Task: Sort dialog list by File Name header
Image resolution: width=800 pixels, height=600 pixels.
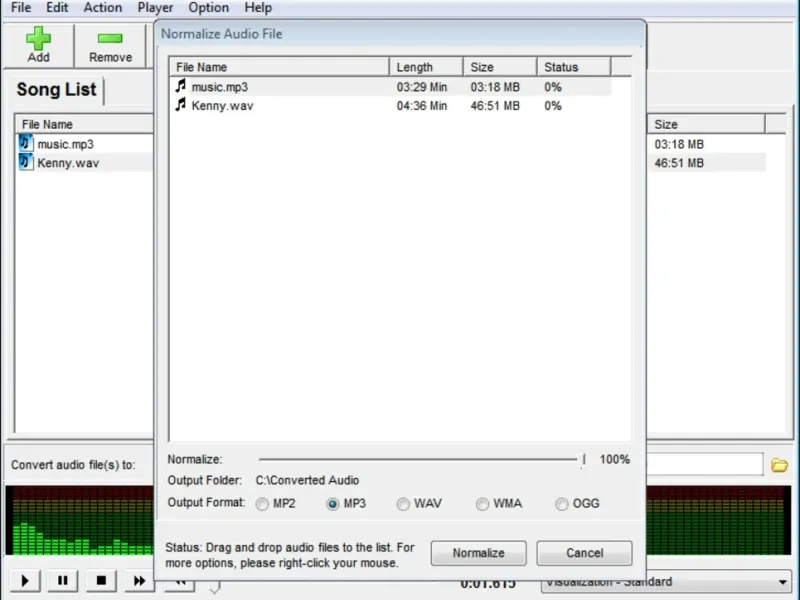Action: [x=279, y=67]
